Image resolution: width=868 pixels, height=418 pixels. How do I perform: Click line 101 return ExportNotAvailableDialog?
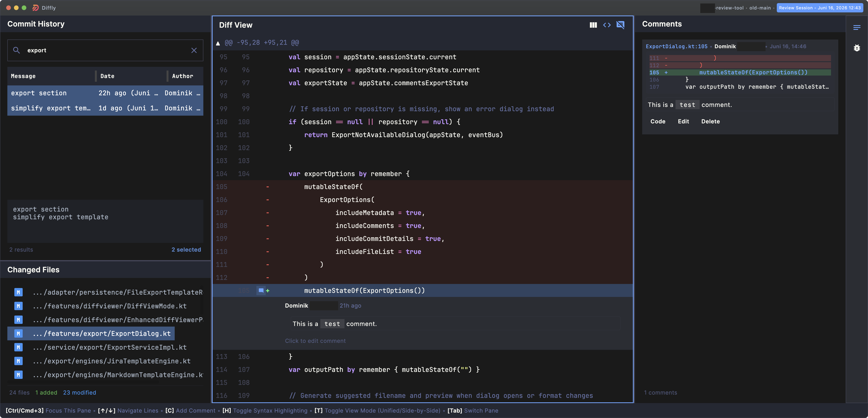(x=423, y=135)
